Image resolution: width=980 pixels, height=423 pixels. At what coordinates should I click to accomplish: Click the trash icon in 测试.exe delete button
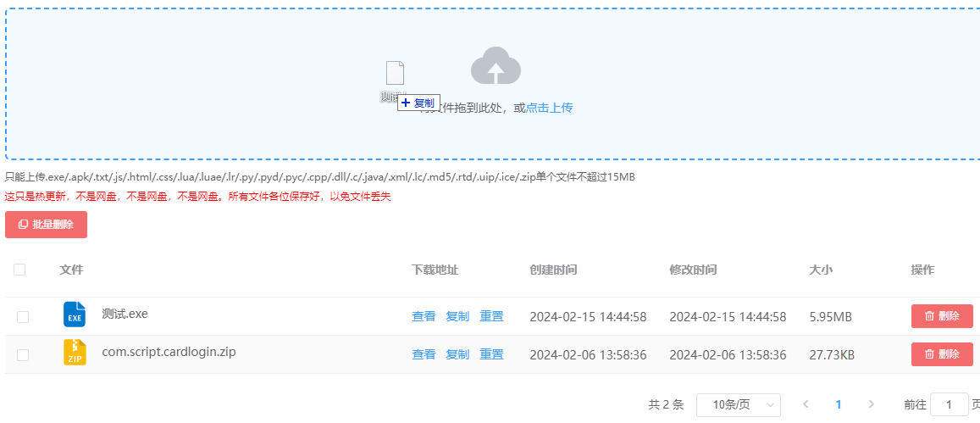coord(929,316)
